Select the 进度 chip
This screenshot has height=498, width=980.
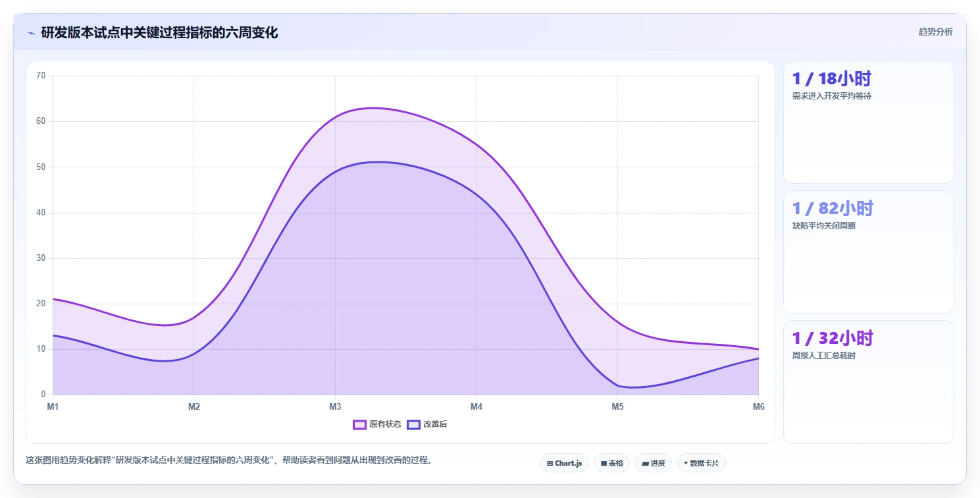click(x=654, y=463)
